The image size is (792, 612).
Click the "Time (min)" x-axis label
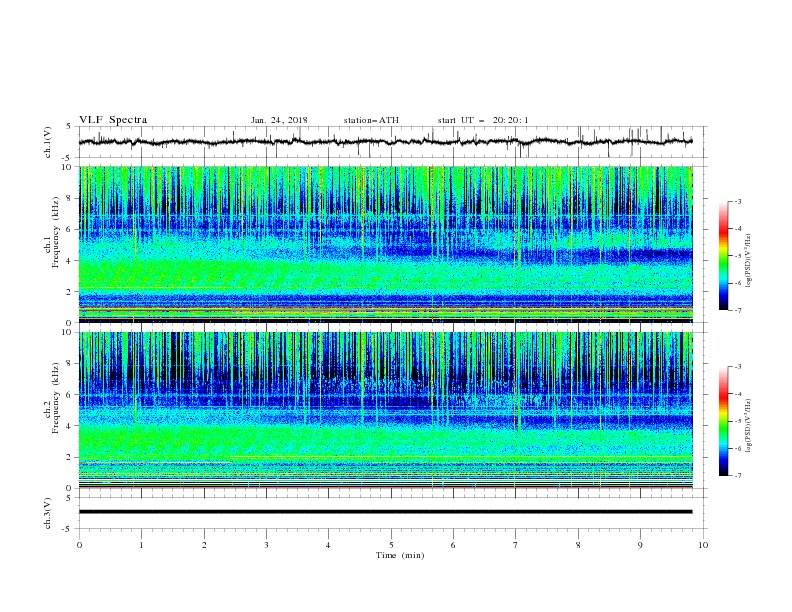400,555
